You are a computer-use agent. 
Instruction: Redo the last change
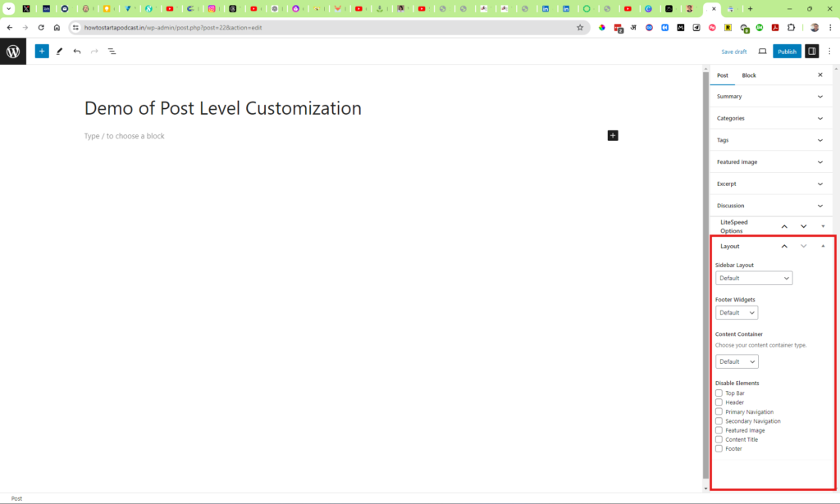(x=94, y=52)
